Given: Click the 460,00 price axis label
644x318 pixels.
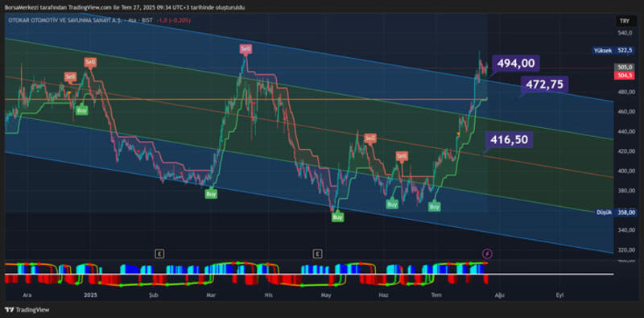Looking at the screenshot, I should [625, 111].
